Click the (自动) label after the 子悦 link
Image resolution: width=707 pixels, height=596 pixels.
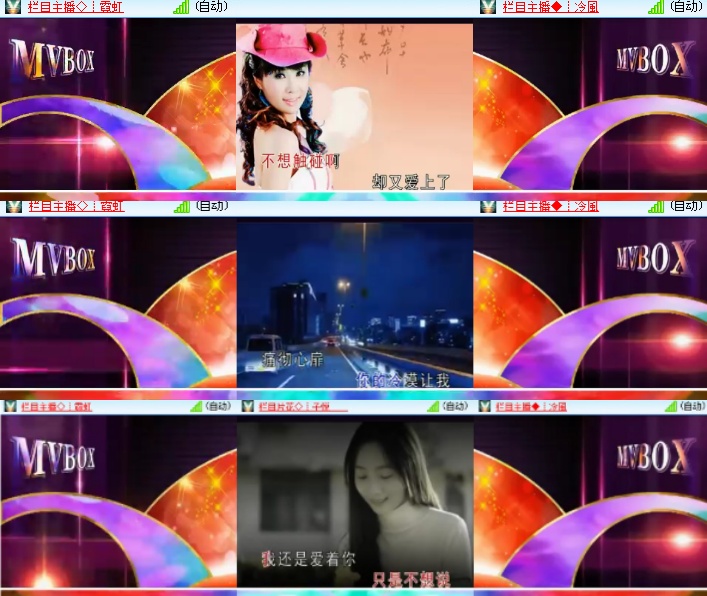(x=455, y=406)
